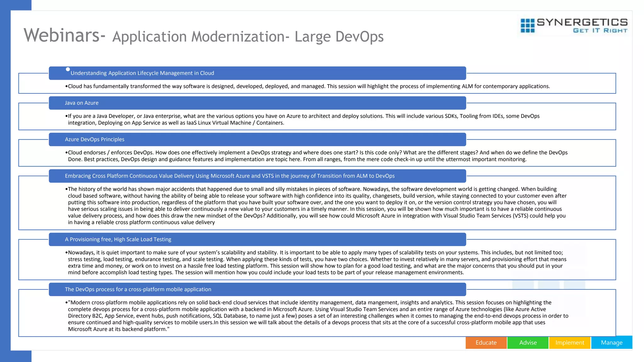Image resolution: width=644 pixels, height=362 pixels.
Task: Open 'Embracing Cross Platform Continuous Value Delivery' header
Action: 257,176
